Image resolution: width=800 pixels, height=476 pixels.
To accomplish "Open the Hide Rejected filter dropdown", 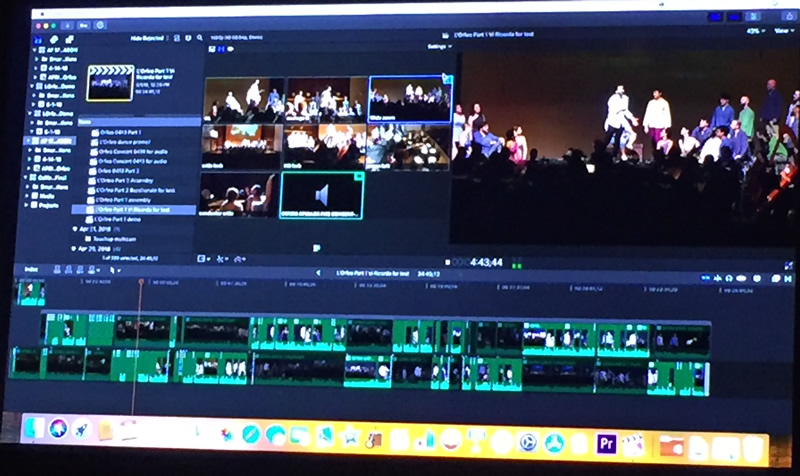I will coord(148,38).
